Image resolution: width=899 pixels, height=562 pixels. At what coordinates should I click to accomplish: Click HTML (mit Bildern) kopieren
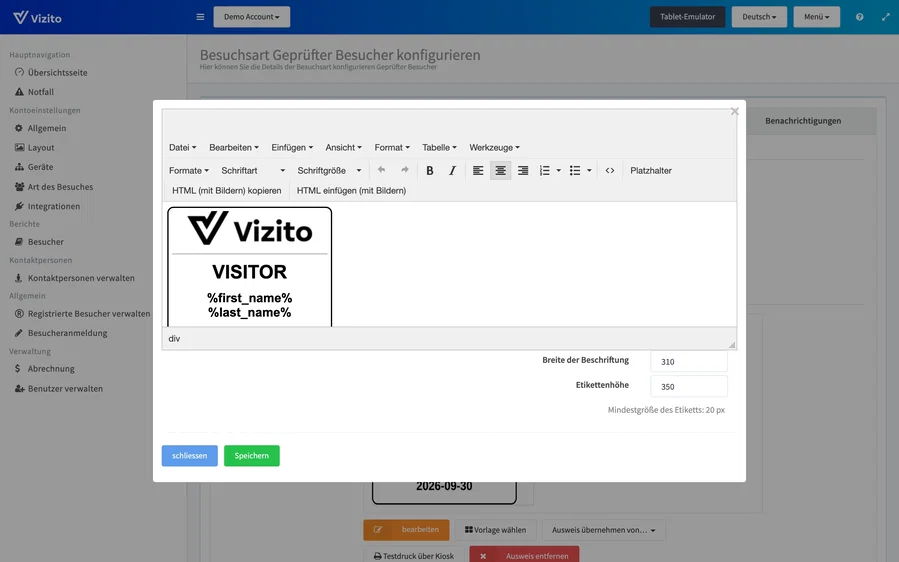(226, 190)
